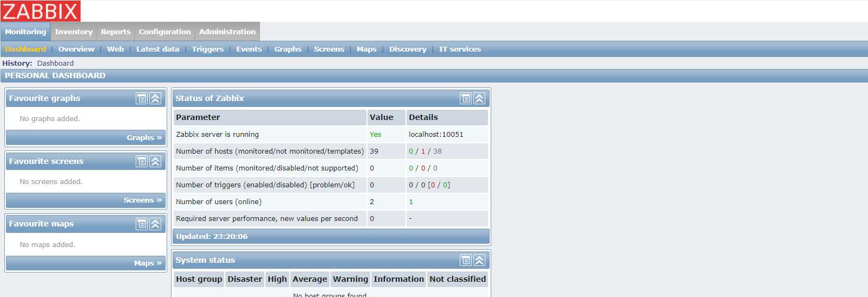Select Dashboard in the submenu

point(26,49)
